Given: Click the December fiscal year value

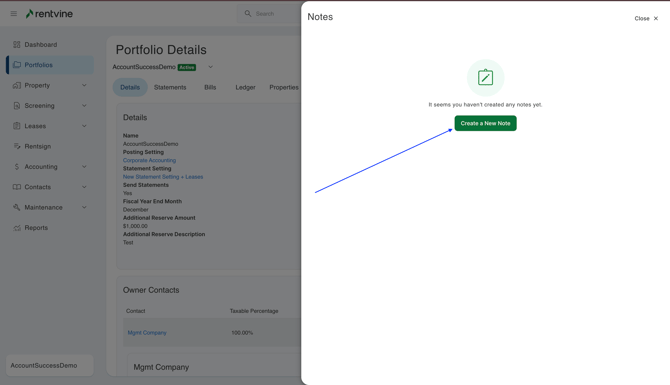Looking at the screenshot, I should pos(135,210).
